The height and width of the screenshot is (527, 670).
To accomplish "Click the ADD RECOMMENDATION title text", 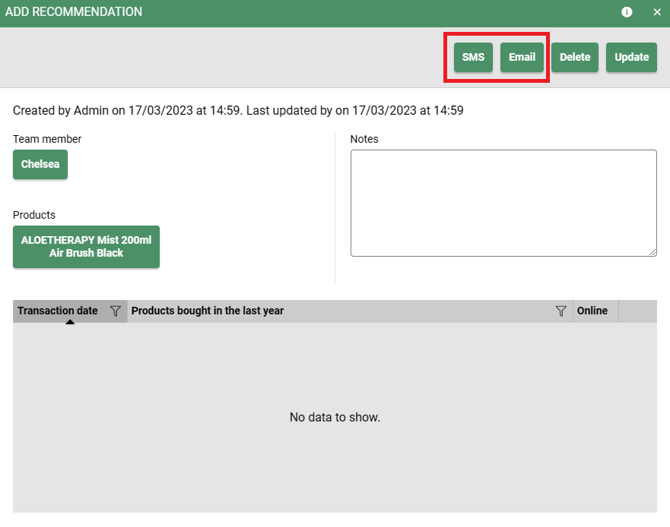I will 74,12.
